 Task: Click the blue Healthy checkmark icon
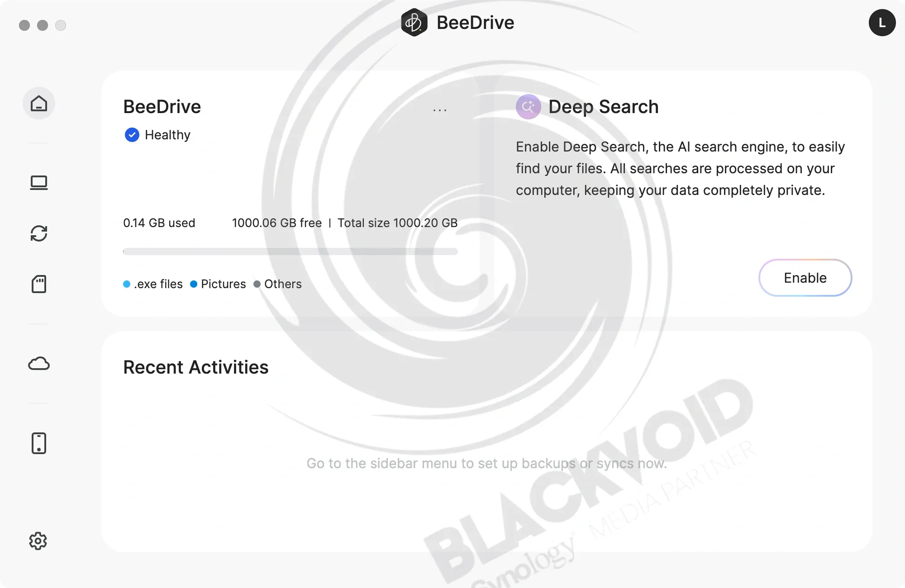(132, 135)
